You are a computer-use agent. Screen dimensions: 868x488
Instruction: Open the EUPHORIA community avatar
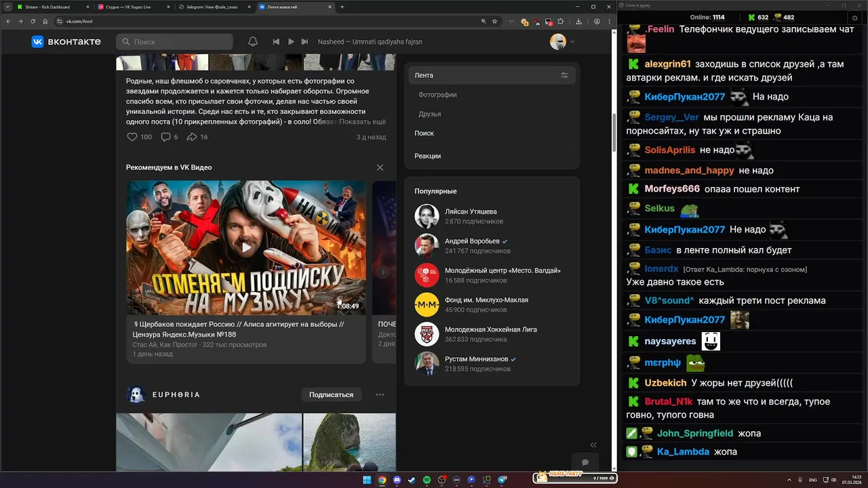pos(136,394)
